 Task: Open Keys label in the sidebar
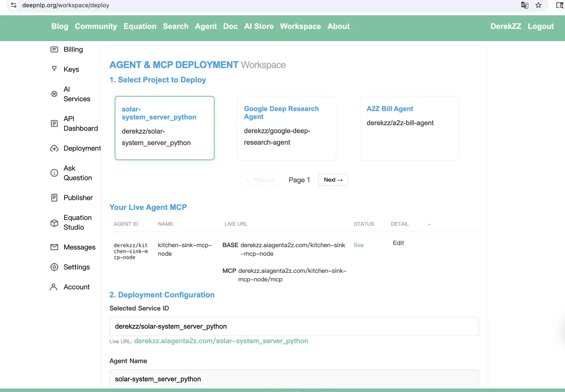[x=71, y=69]
